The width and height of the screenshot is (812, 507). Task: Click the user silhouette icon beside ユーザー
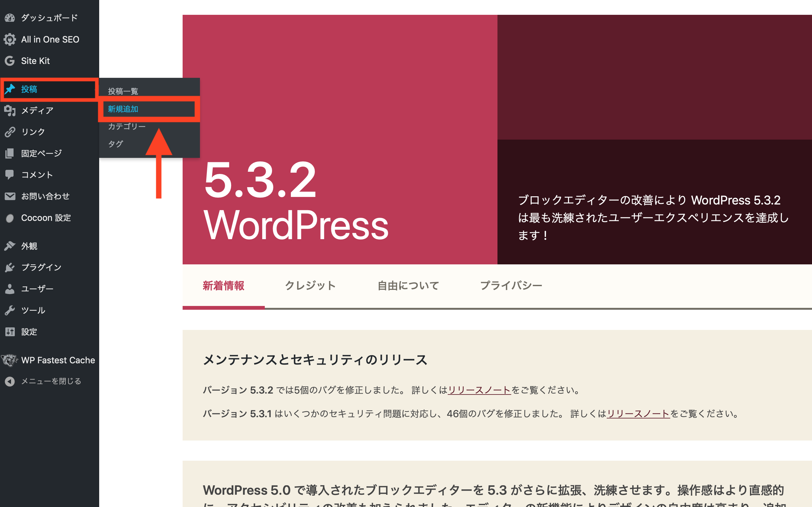tap(10, 289)
